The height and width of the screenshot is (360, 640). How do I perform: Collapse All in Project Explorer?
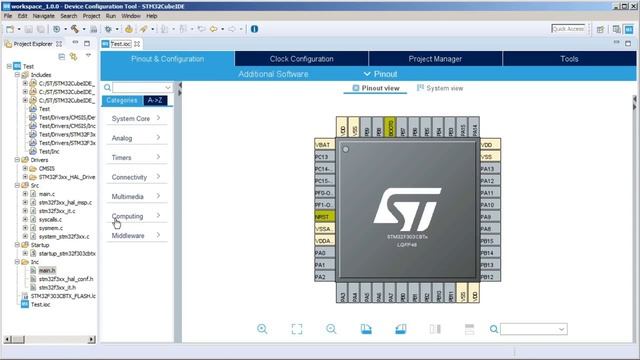[61, 57]
